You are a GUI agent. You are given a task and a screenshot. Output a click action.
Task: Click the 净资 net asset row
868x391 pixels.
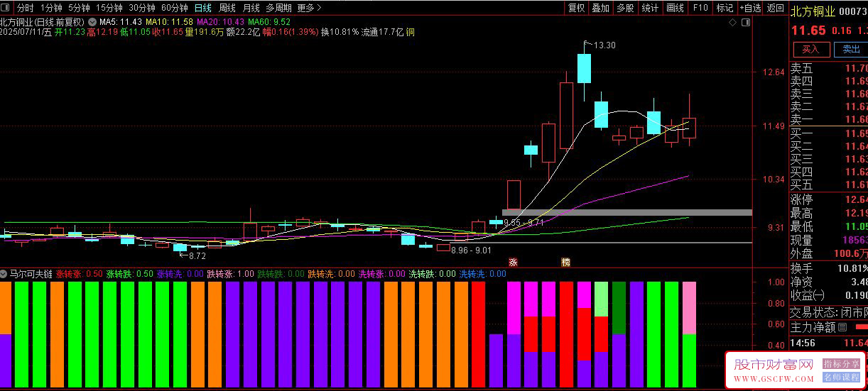(x=829, y=282)
